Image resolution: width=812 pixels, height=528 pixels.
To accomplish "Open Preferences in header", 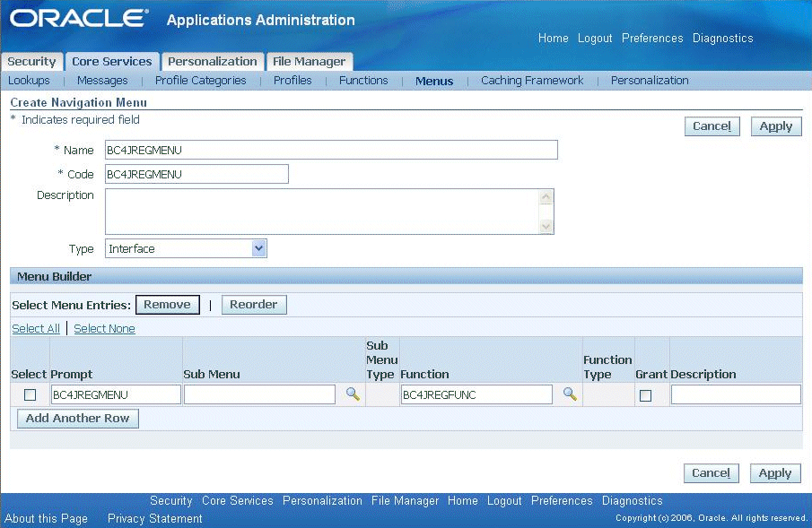I will (x=652, y=38).
